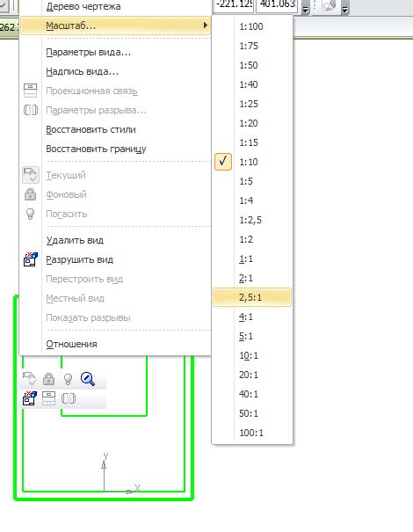Click the X coordinate field -221.12
This screenshot has width=413, height=532.
click(x=233, y=5)
